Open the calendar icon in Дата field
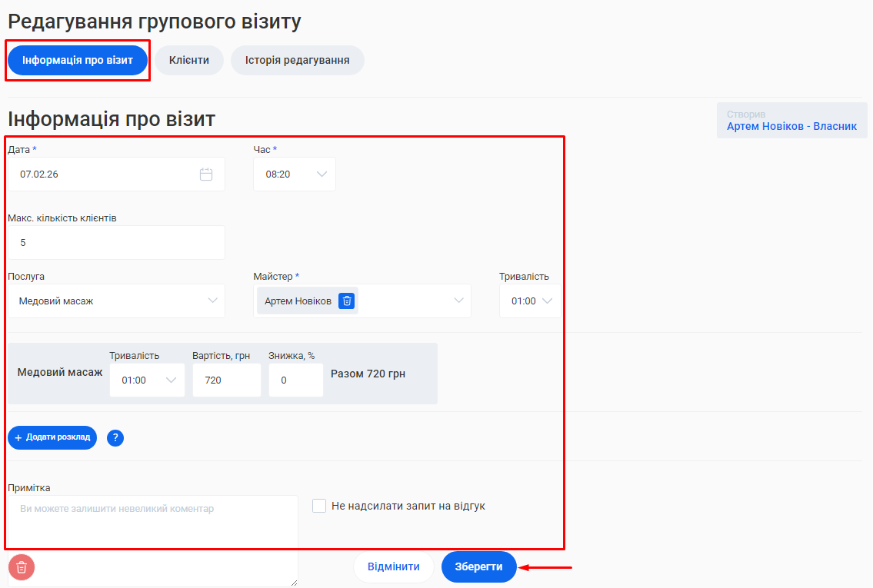Image resolution: width=873 pixels, height=588 pixels. (x=206, y=174)
